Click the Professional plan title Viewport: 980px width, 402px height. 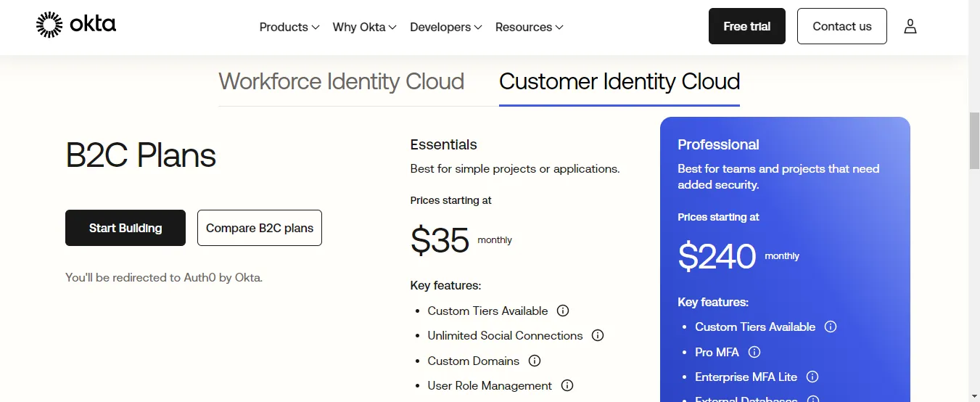718,144
